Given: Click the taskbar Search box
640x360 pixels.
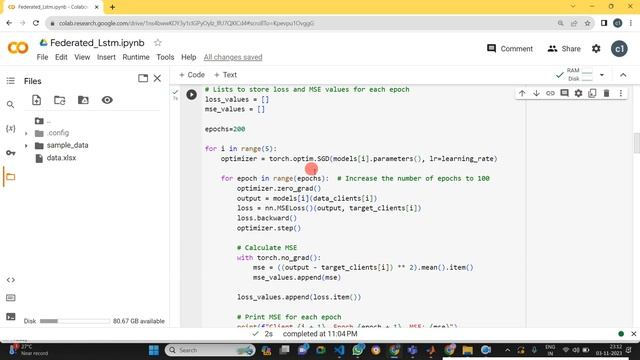Looking at the screenshot, I should (210, 350).
